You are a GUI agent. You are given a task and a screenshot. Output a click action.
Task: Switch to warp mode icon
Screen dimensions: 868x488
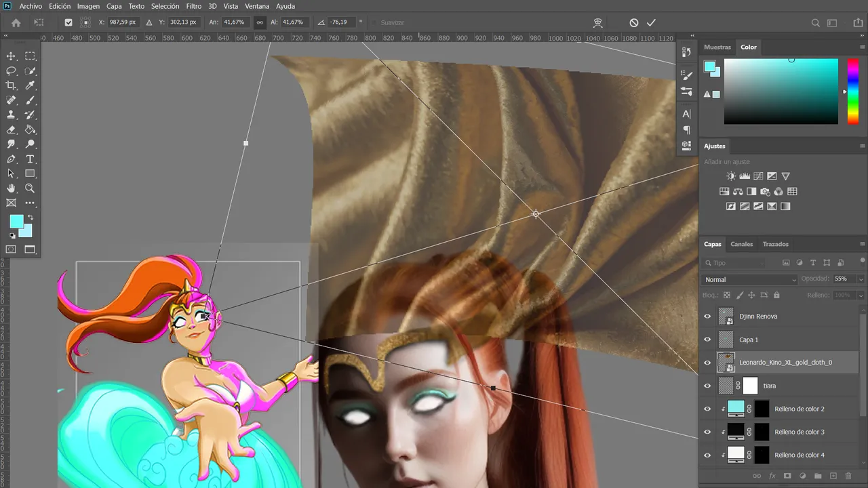[x=597, y=22]
